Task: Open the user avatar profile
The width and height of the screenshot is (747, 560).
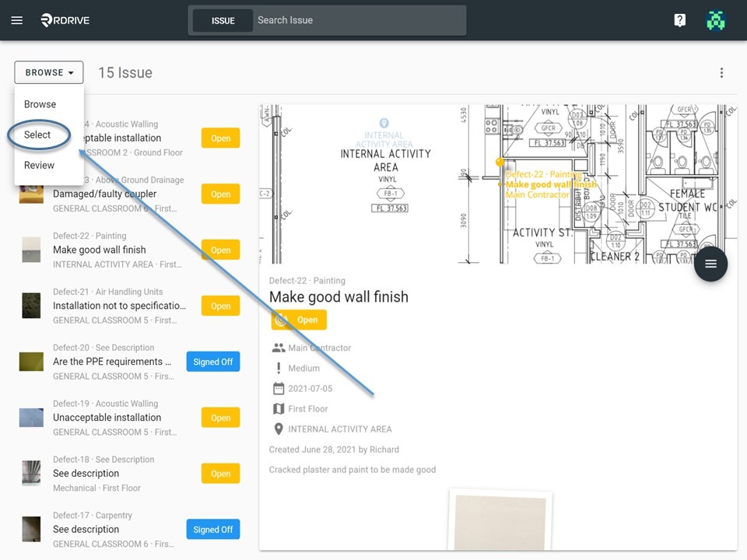Action: pos(715,20)
